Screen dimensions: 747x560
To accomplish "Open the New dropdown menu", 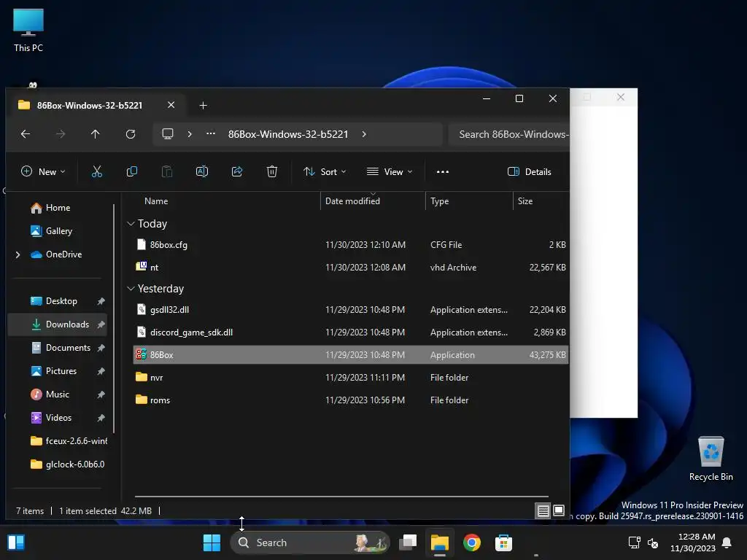I will [x=43, y=172].
